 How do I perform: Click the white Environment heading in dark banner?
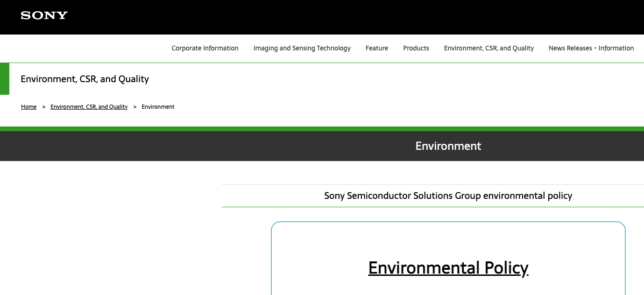(448, 146)
